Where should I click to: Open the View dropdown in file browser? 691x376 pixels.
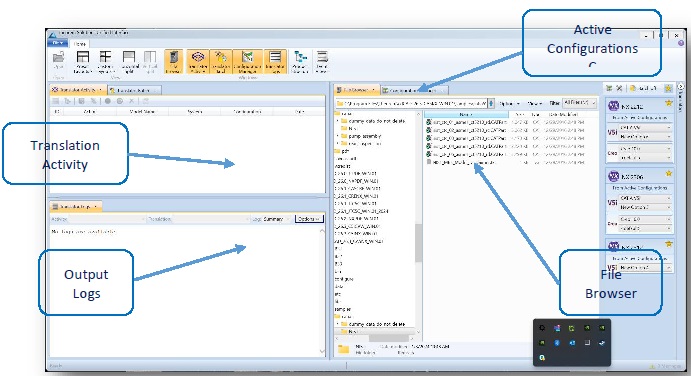tap(535, 104)
